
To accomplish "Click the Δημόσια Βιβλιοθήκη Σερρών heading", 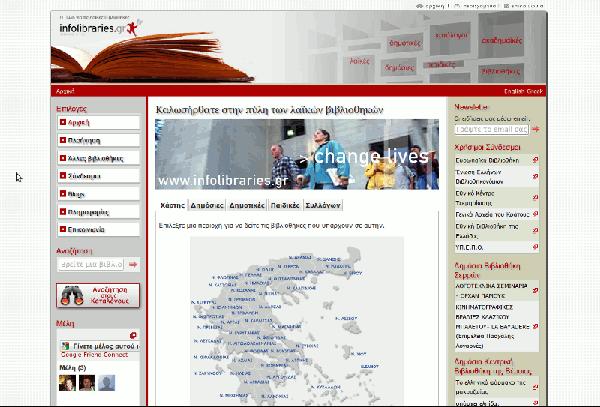I will [487, 270].
